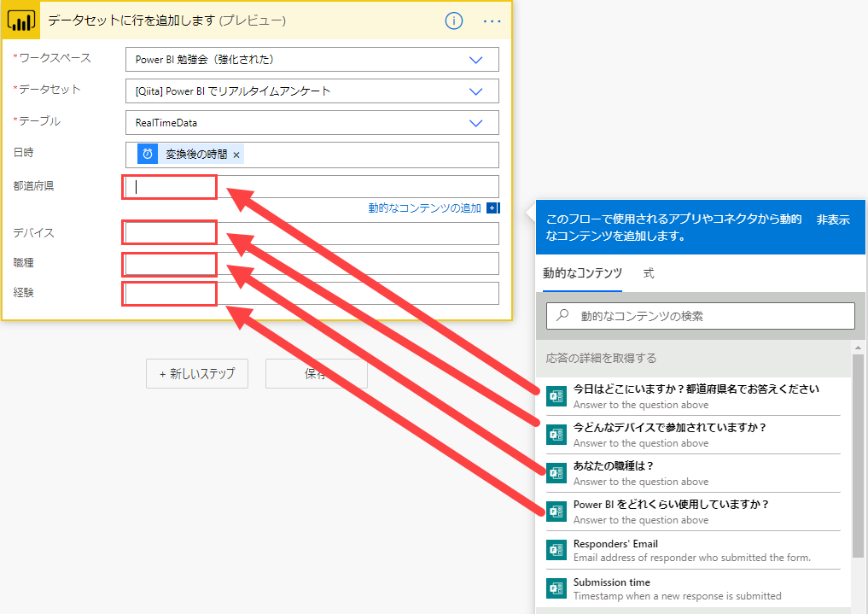Select 今日はどこにいますか dynamic content
The image size is (868, 614).
693,396
